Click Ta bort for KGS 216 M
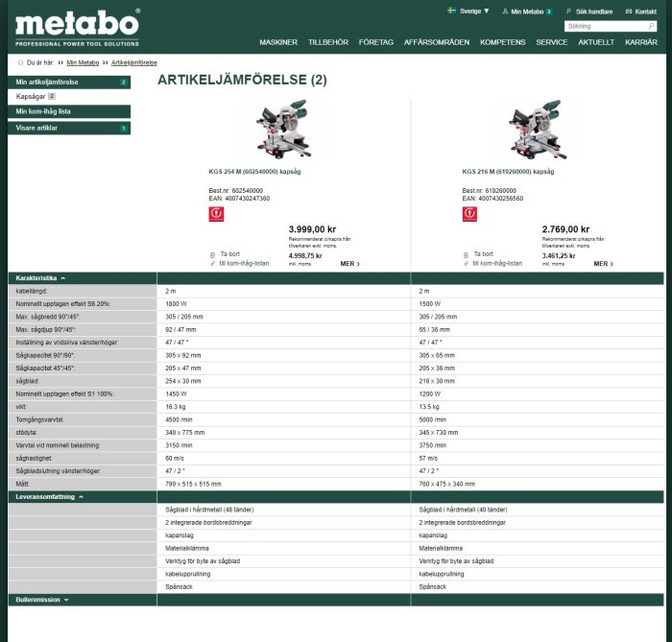The image size is (672, 642). 484,254
